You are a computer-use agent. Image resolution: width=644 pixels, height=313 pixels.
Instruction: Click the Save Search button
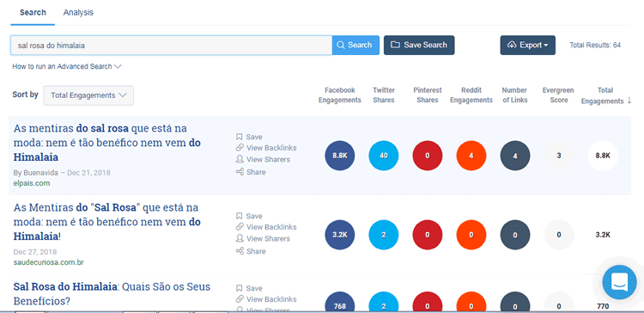[419, 46]
